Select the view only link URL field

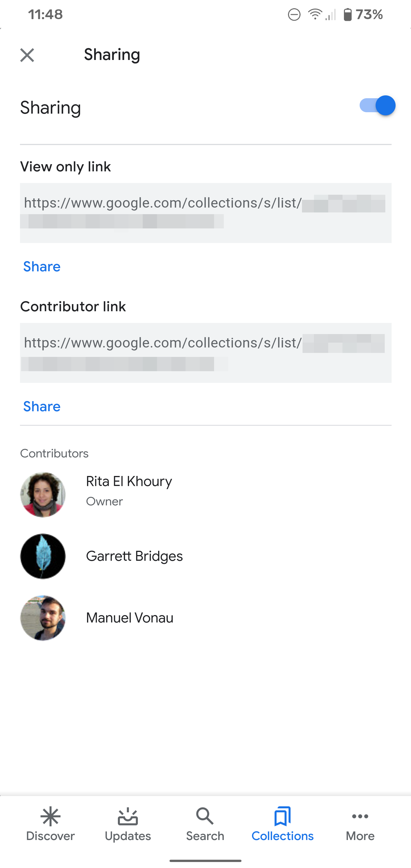[205, 212]
